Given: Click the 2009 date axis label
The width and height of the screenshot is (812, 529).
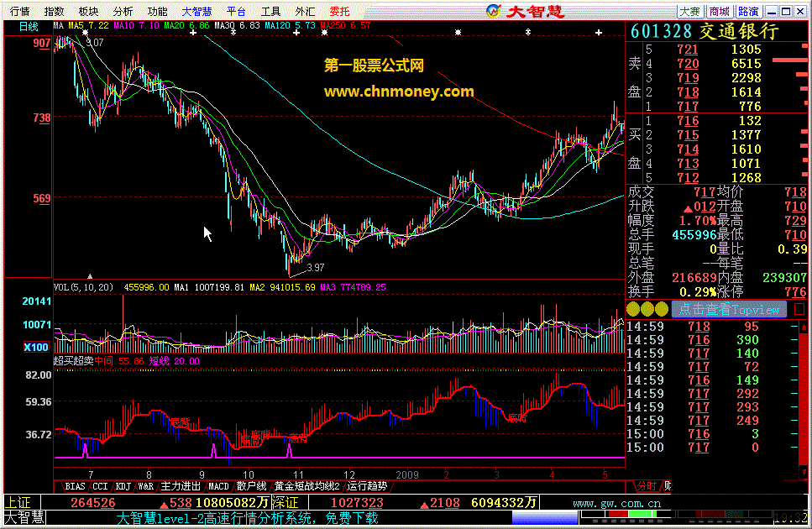Looking at the screenshot, I should pos(407,474).
